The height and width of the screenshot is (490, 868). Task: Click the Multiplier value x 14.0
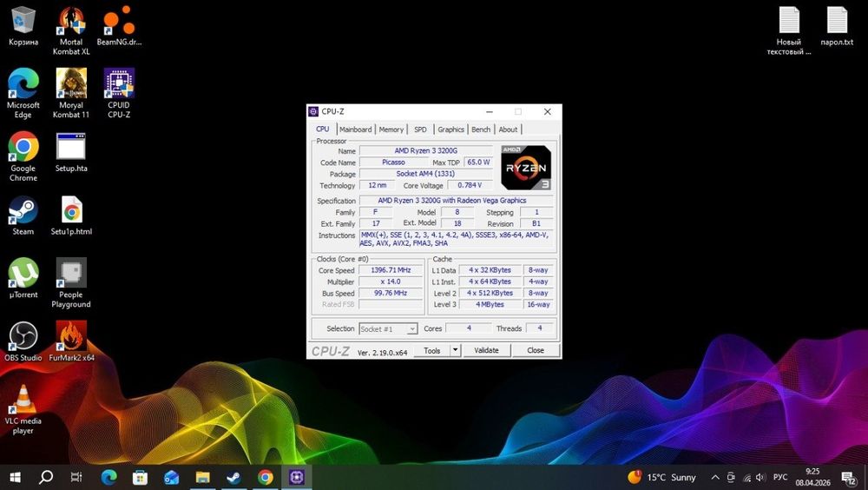tap(391, 281)
